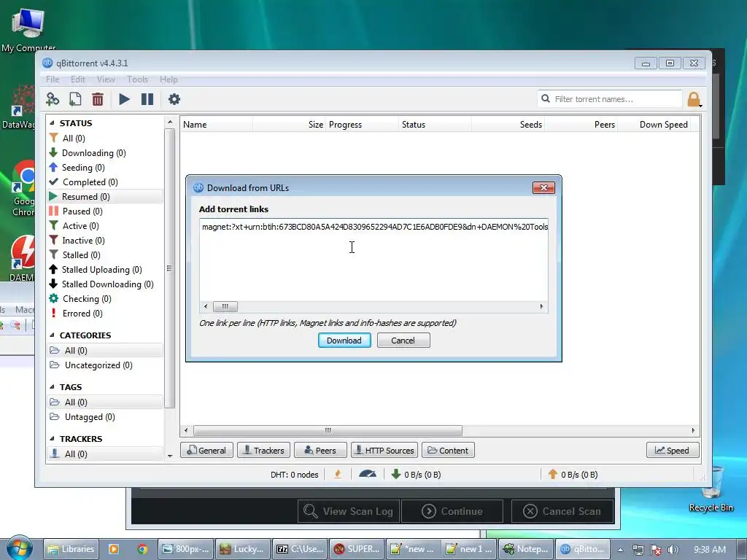747x560 pixels.
Task: Toggle alternative speed limits speedometer icon
Action: point(368,474)
